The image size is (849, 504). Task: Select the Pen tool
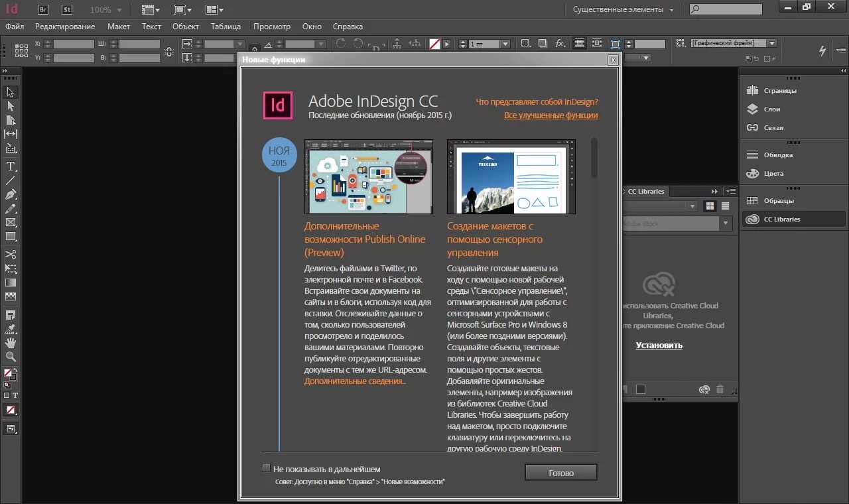pos(11,194)
